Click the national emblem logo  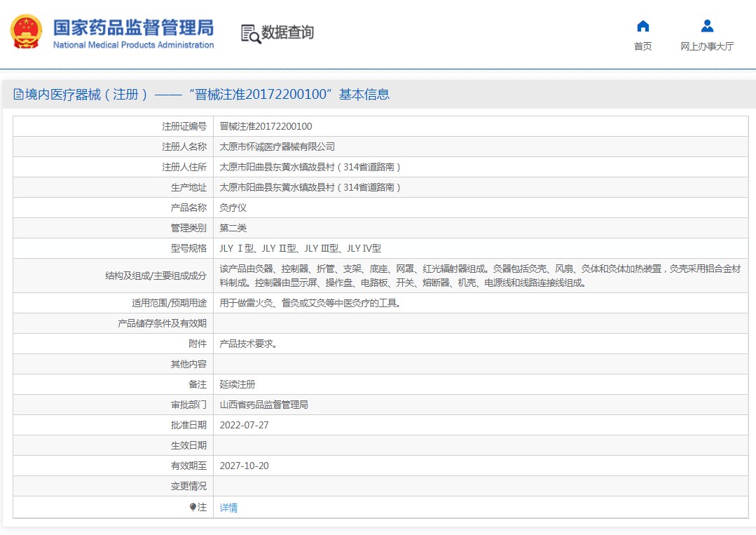tap(26, 32)
